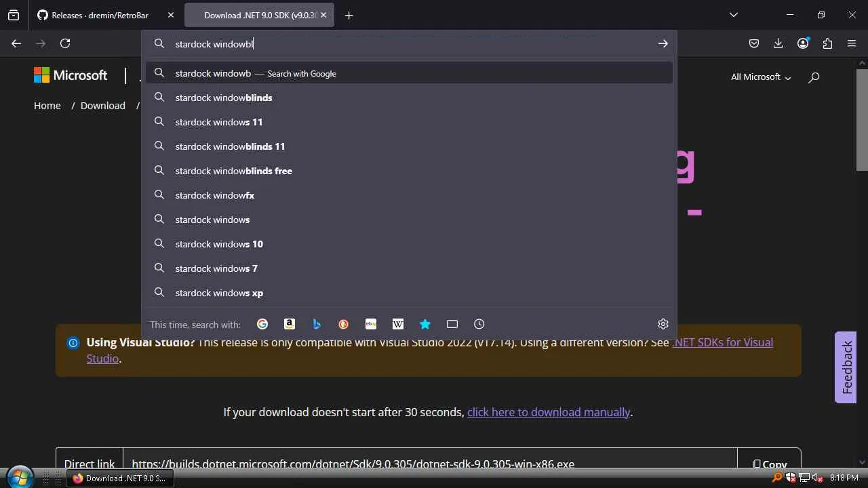
Task: Search this time with Bing
Action: pyautogui.click(x=317, y=324)
